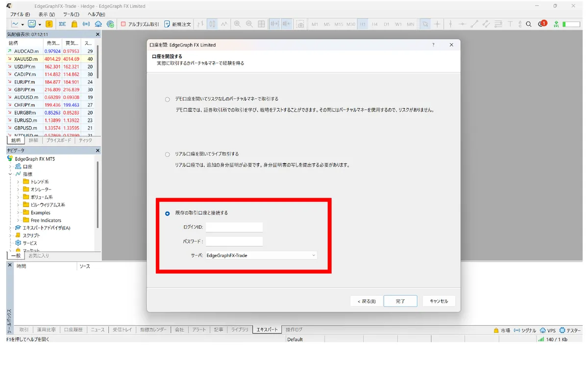Image resolution: width=588 pixels, height=368 pixels.
Task: Select the demo account radio option
Action: (168, 99)
